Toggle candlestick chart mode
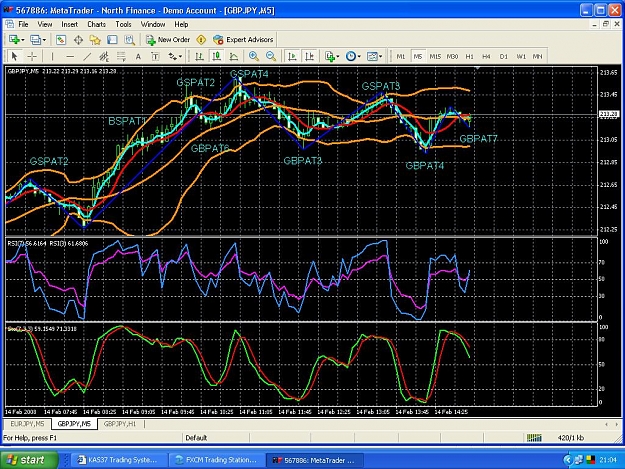 tap(216, 56)
